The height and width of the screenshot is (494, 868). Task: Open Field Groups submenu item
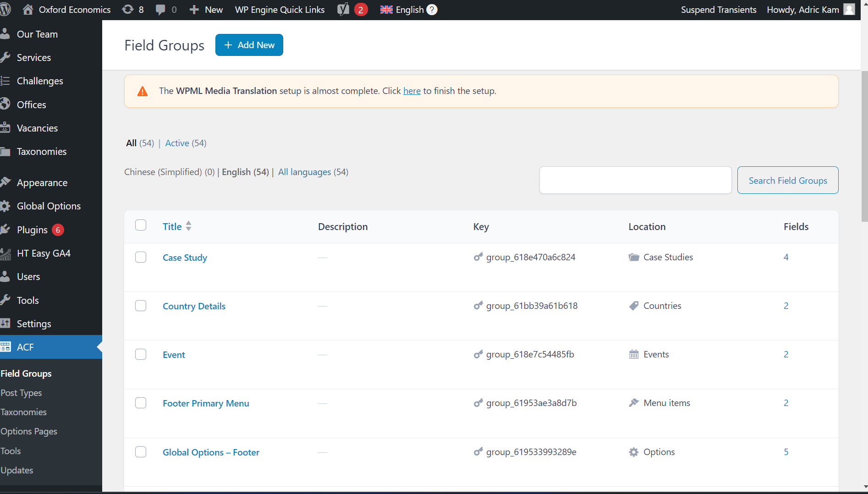[x=26, y=373]
